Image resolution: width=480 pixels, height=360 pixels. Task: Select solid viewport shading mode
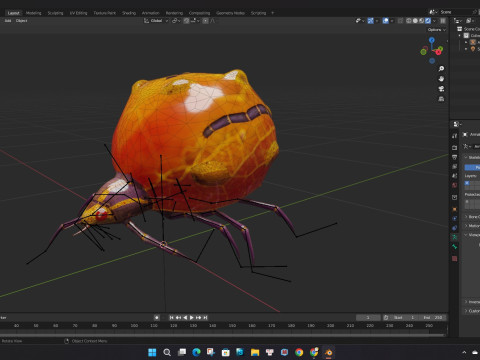click(415, 21)
